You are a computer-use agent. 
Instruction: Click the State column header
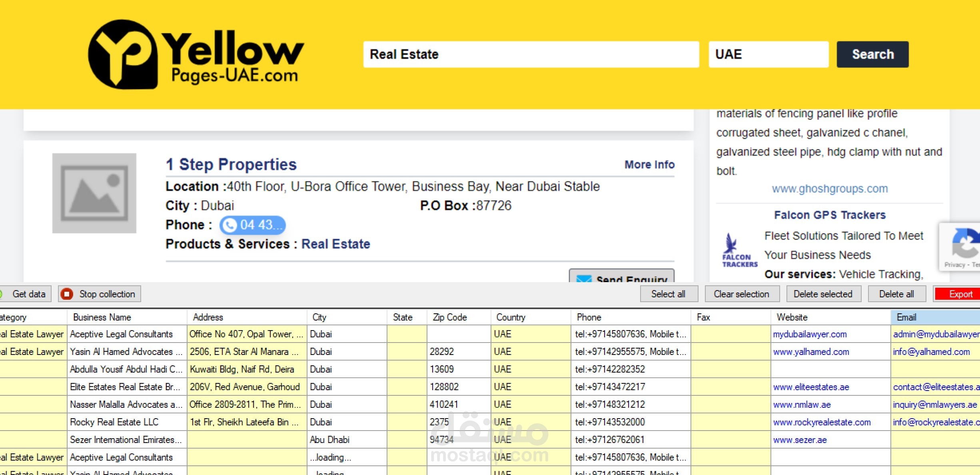407,317
